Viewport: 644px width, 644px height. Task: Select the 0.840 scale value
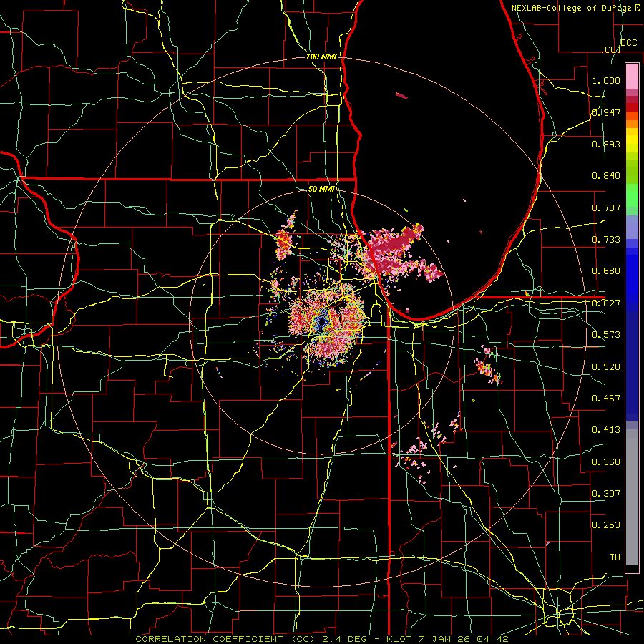click(606, 176)
